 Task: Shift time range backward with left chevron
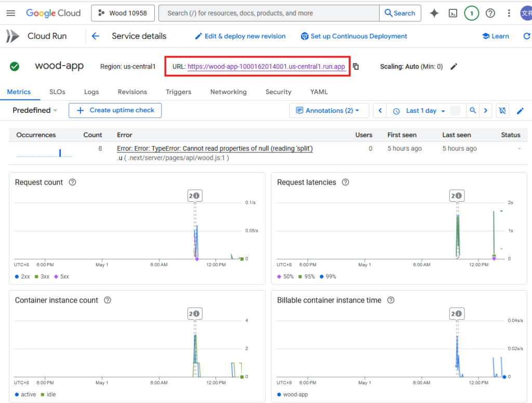[380, 110]
